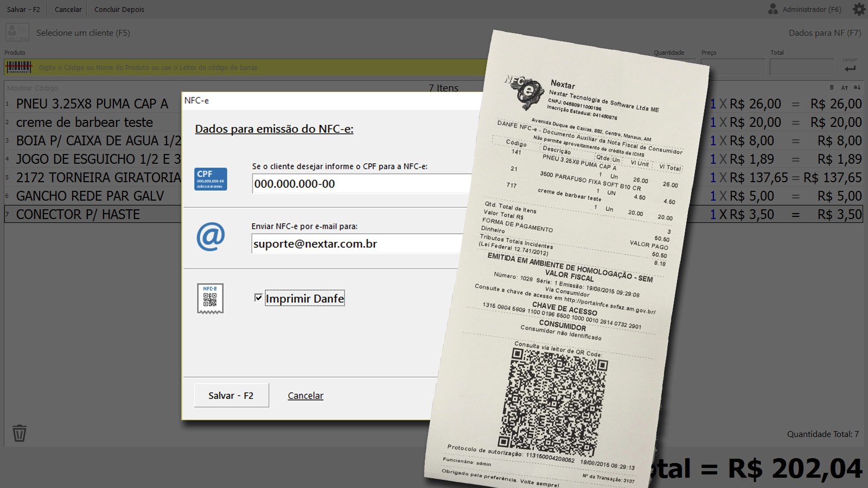The height and width of the screenshot is (488, 868).
Task: Click the Preço input field
Action: (732, 67)
